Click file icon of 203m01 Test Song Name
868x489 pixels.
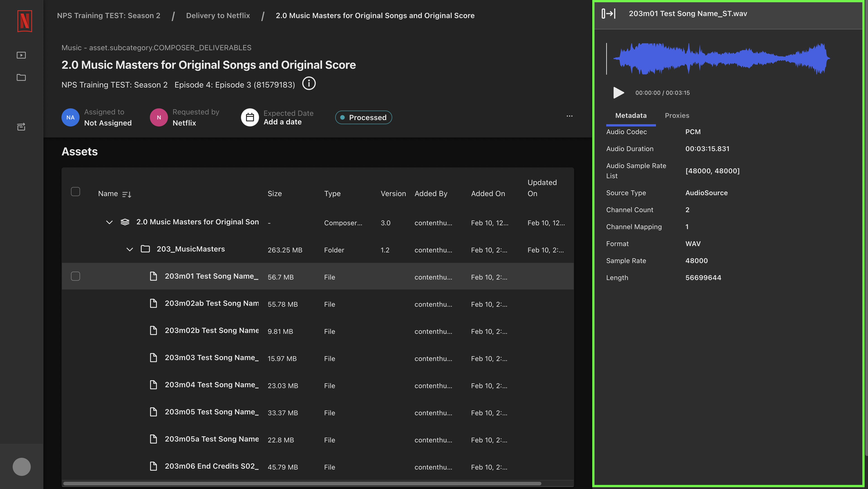point(153,276)
